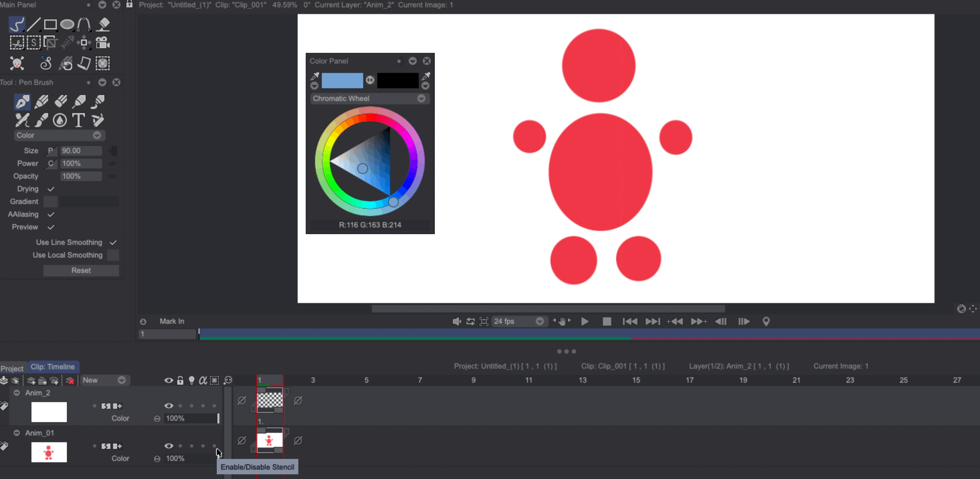
Task: Select the Line tool
Action: click(34, 24)
